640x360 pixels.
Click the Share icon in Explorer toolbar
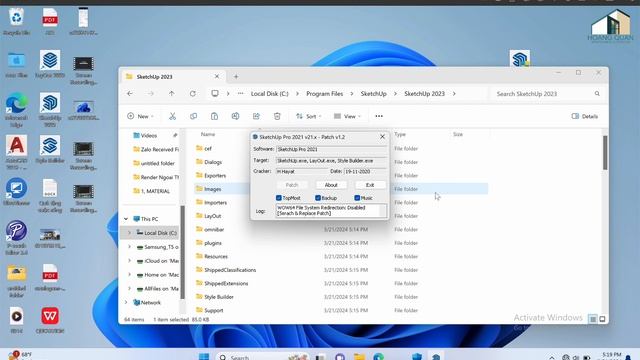pyautogui.click(x=256, y=116)
